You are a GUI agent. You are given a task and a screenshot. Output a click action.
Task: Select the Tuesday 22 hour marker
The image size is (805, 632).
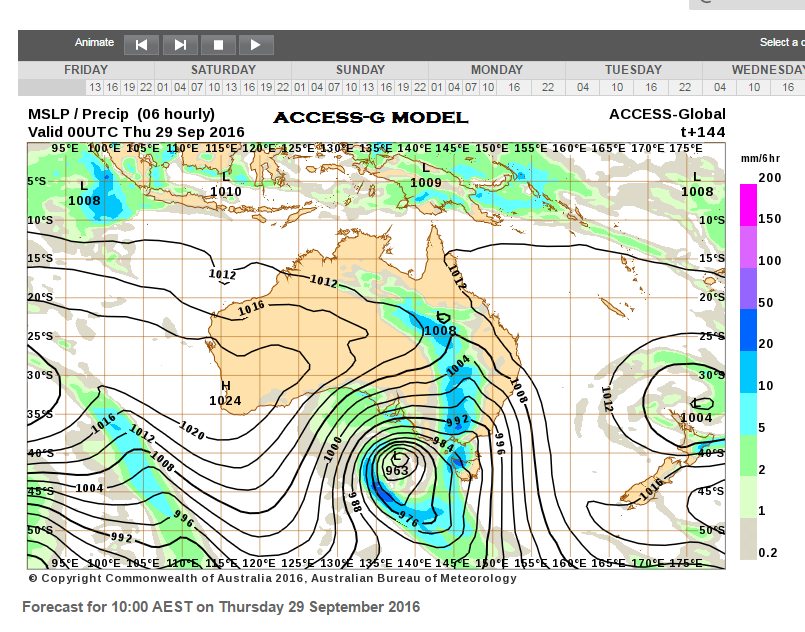point(685,87)
